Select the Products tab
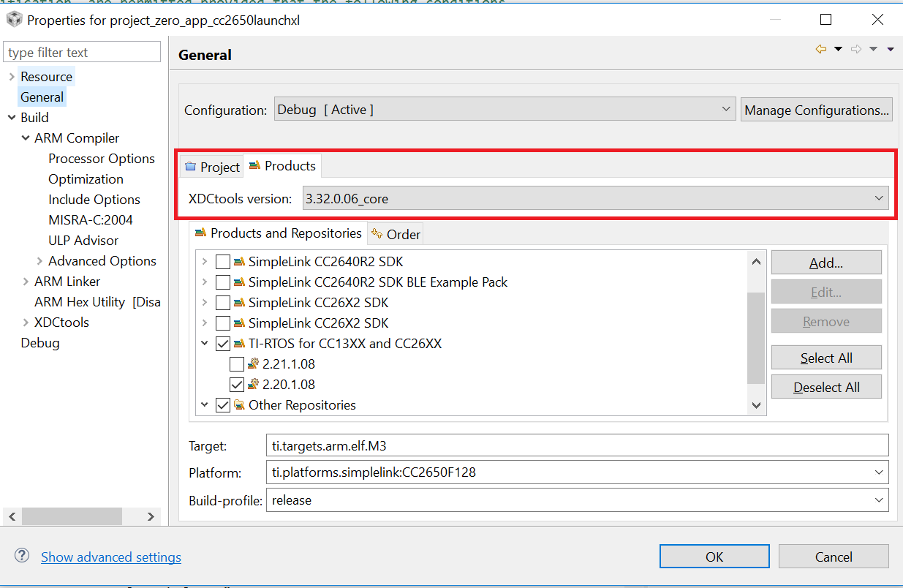 coord(282,166)
